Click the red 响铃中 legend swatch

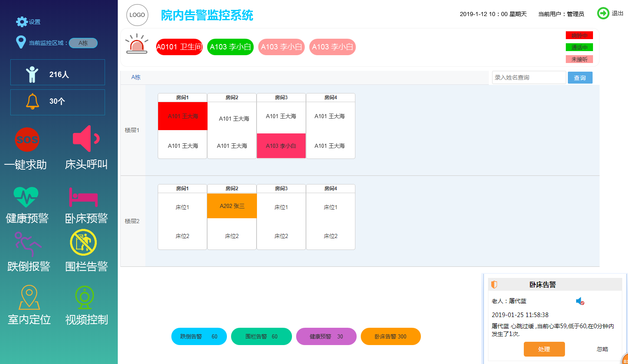pyautogui.click(x=579, y=35)
